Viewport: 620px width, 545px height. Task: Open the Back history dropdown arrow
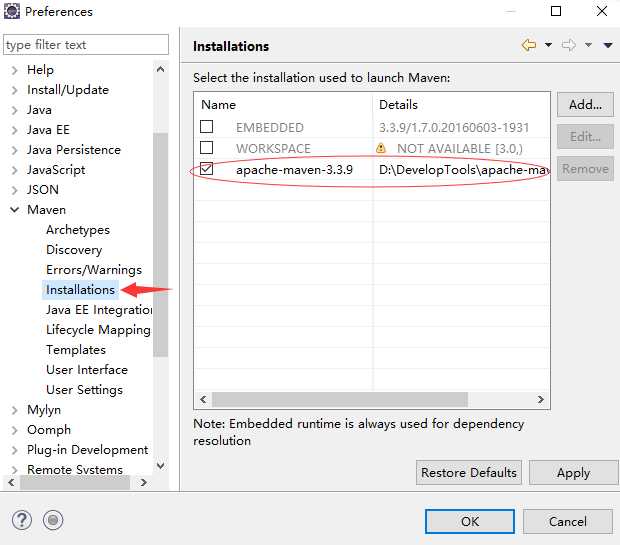[548, 45]
